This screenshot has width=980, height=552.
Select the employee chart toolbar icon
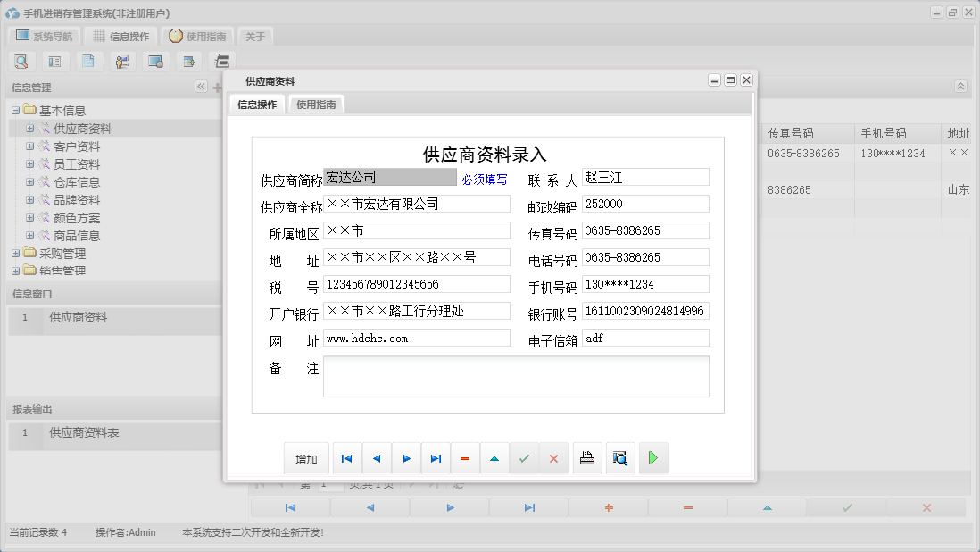[122, 61]
